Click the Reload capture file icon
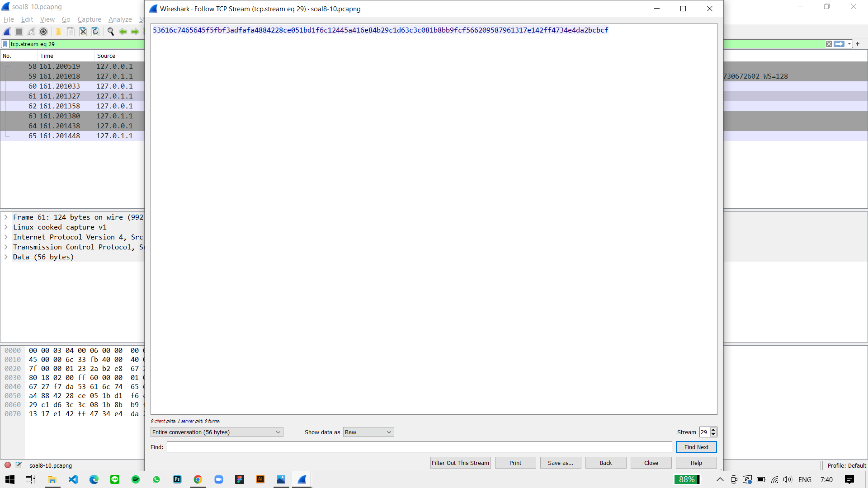Image resolution: width=868 pixels, height=488 pixels. pos(95,32)
